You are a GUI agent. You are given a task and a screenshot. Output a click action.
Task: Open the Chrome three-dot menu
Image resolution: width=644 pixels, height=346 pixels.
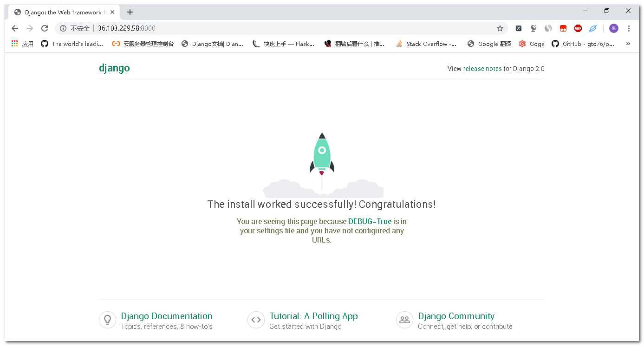point(629,28)
